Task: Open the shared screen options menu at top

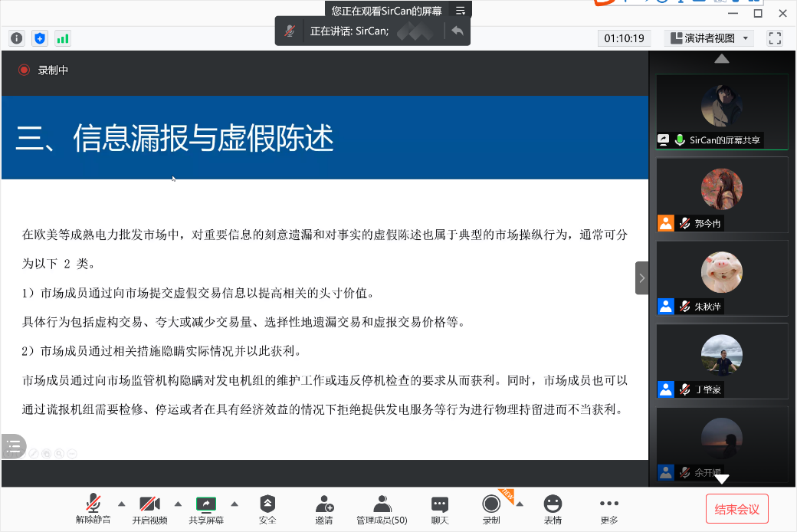Action: pos(461,10)
